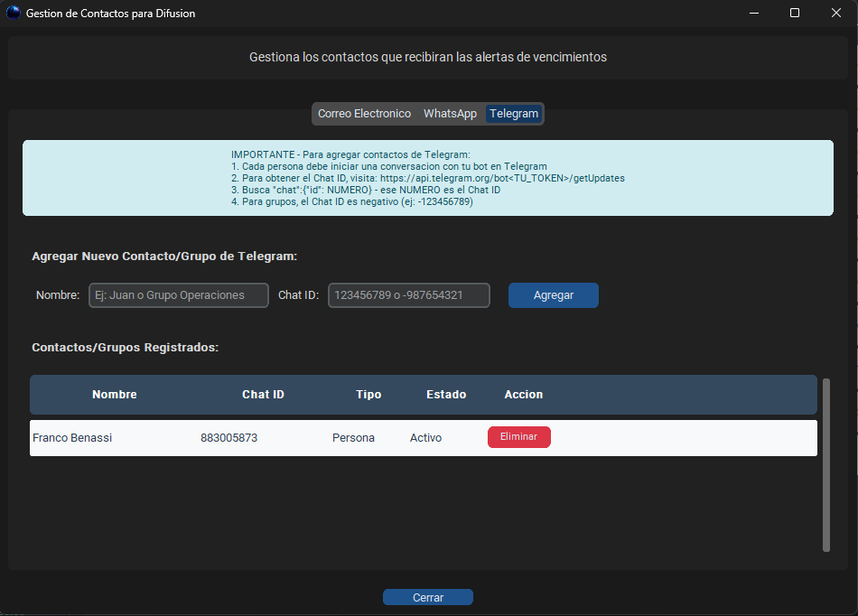
Task: Click the Estado column header
Action: (446, 395)
